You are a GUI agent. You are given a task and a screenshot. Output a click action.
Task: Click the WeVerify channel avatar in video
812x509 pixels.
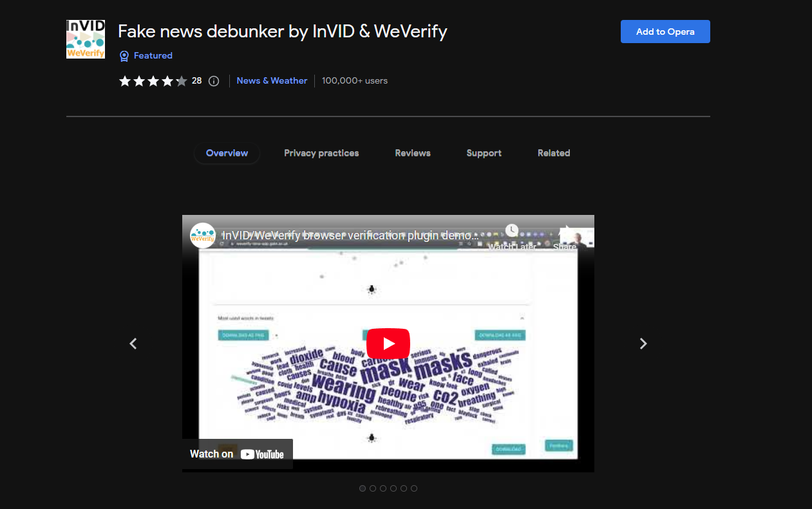coord(203,236)
